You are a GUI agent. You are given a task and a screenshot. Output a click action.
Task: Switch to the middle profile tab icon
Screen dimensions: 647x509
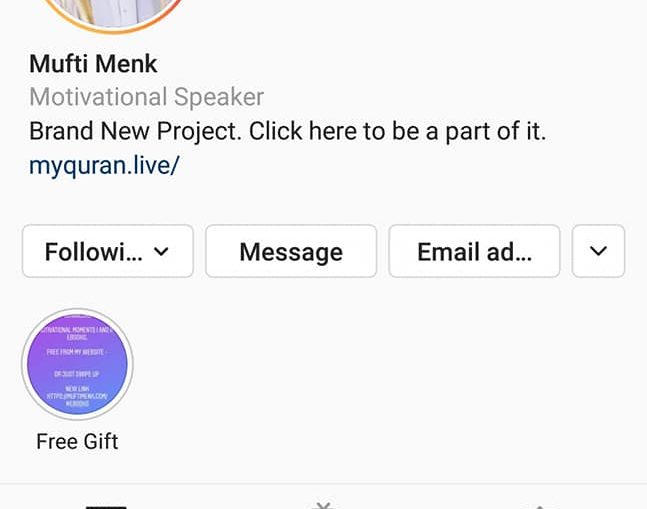(x=324, y=505)
